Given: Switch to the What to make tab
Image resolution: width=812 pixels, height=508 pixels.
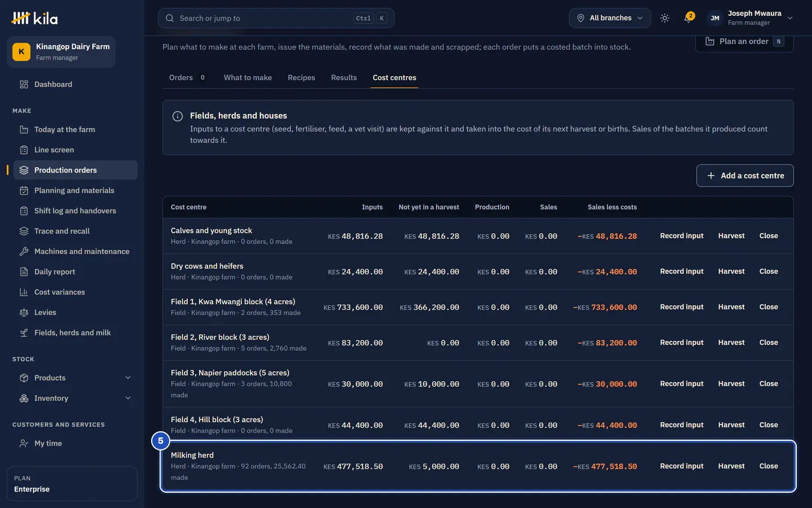Looking at the screenshot, I should 248,77.
